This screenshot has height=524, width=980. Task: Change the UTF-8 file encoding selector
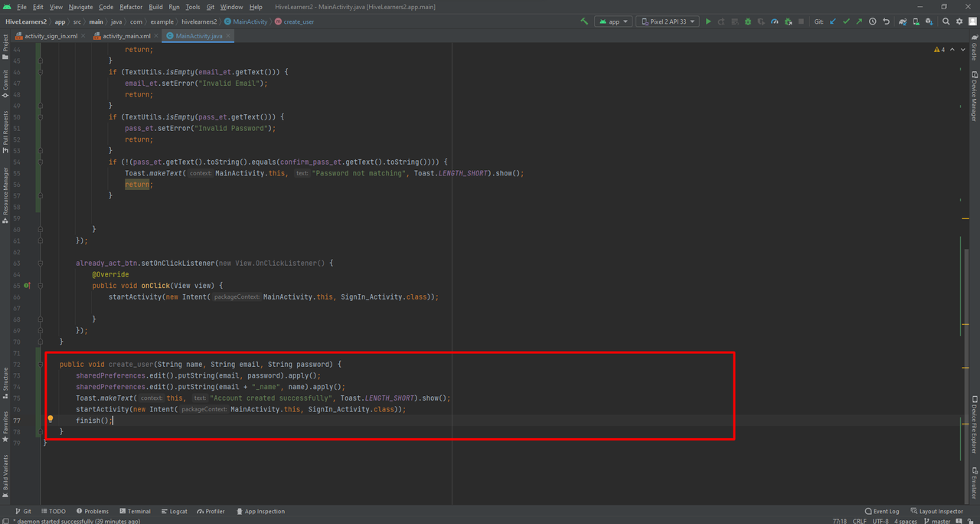(x=881, y=521)
